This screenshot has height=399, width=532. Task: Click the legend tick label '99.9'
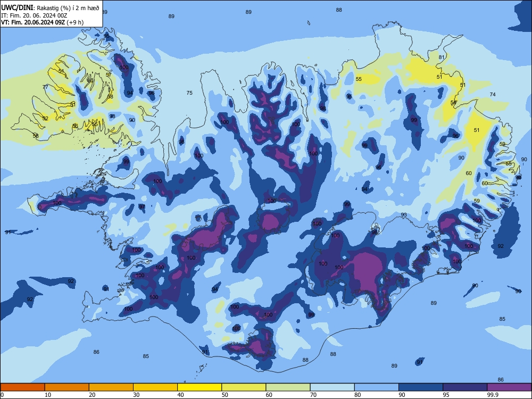pyautogui.click(x=493, y=395)
